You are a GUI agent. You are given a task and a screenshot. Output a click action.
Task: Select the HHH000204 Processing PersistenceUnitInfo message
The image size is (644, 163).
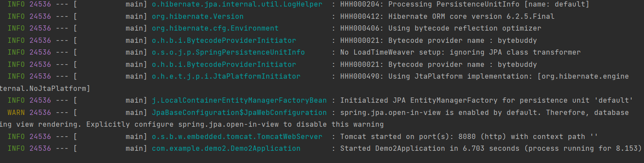pyautogui.click(x=465, y=4)
